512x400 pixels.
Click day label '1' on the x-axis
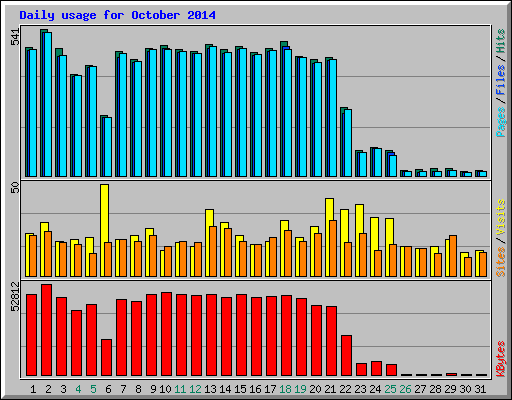pyautogui.click(x=33, y=389)
